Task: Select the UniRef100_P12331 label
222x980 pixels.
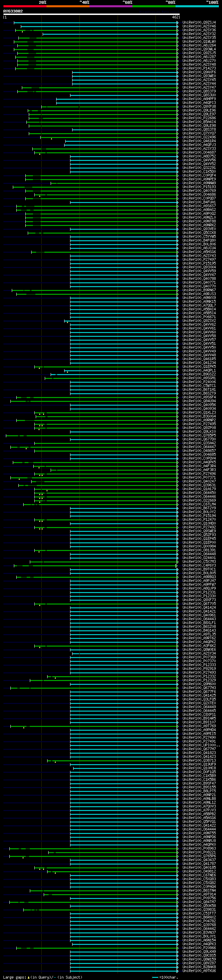Action: [x=199, y=592]
